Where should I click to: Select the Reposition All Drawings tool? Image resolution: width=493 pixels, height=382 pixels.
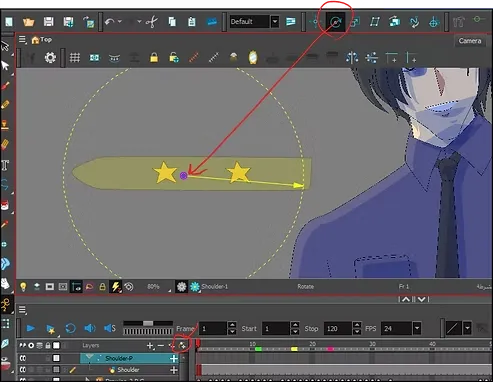click(x=434, y=22)
